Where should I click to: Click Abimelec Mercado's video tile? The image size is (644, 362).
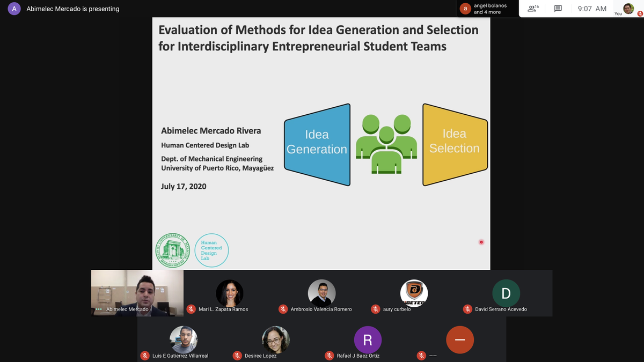pyautogui.click(x=137, y=293)
